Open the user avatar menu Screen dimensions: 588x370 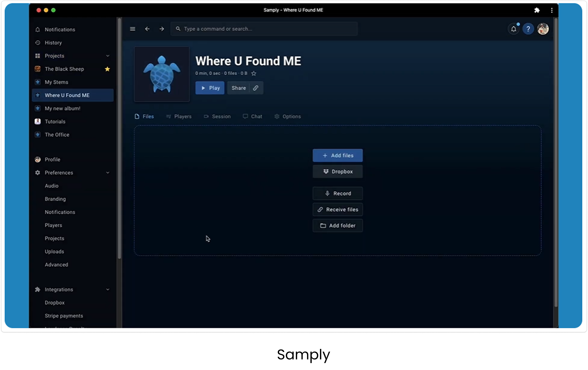[543, 29]
